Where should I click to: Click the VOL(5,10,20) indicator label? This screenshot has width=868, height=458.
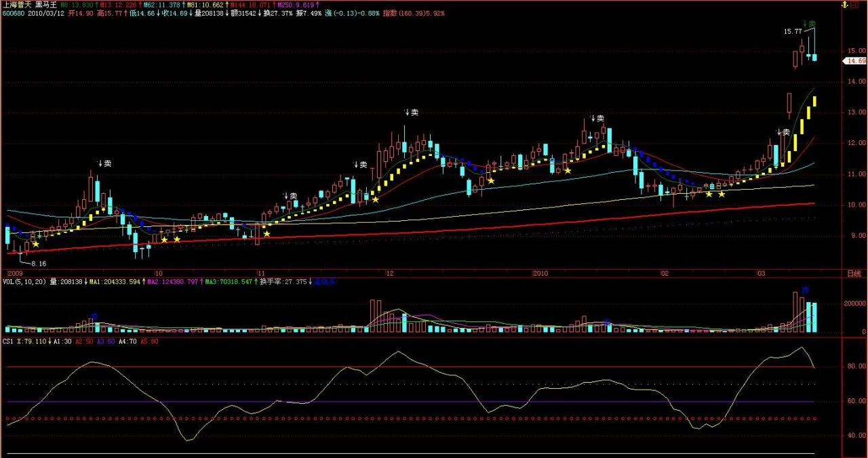click(24, 281)
